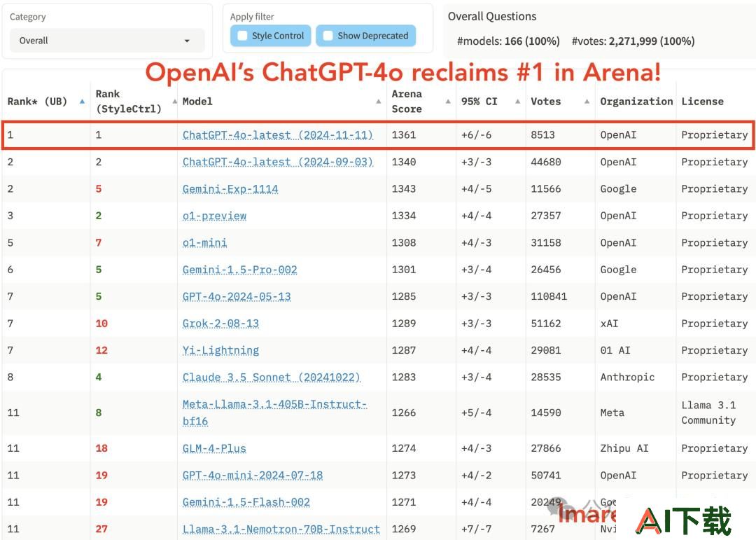Screen dimensions: 756x540
Task: Open the Gemini-1.5-Pro-002 link
Action: click(x=239, y=270)
